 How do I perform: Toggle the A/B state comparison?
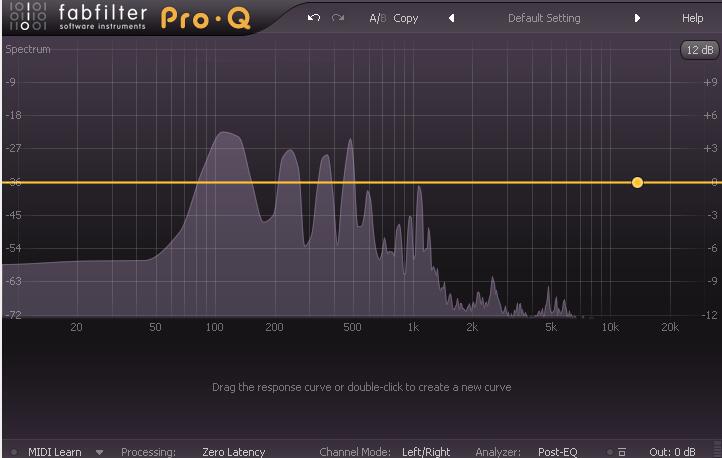(x=378, y=18)
